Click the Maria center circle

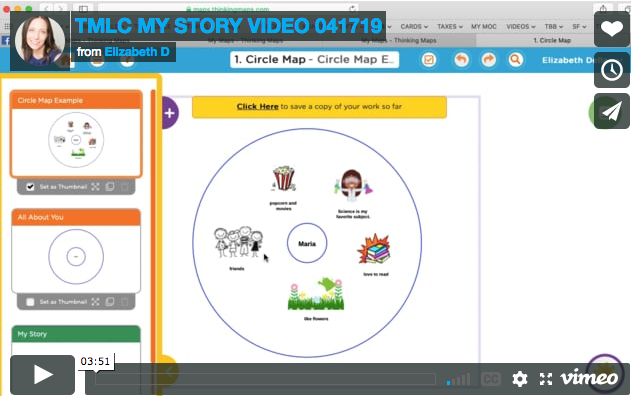pyautogui.click(x=307, y=243)
